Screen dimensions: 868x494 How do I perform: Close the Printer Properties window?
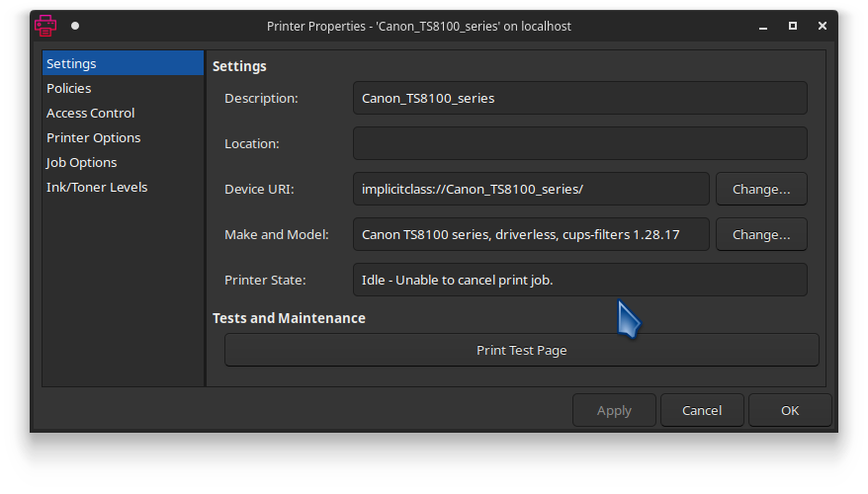[823, 26]
